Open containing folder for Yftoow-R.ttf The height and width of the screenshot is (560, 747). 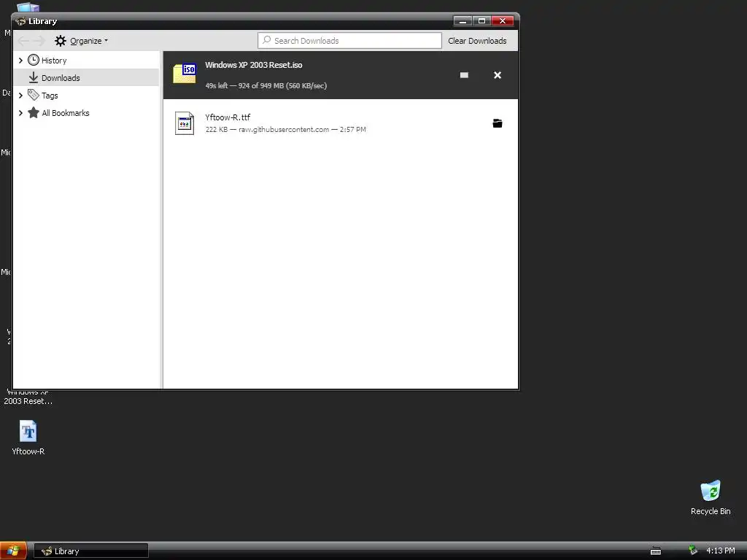498,123
